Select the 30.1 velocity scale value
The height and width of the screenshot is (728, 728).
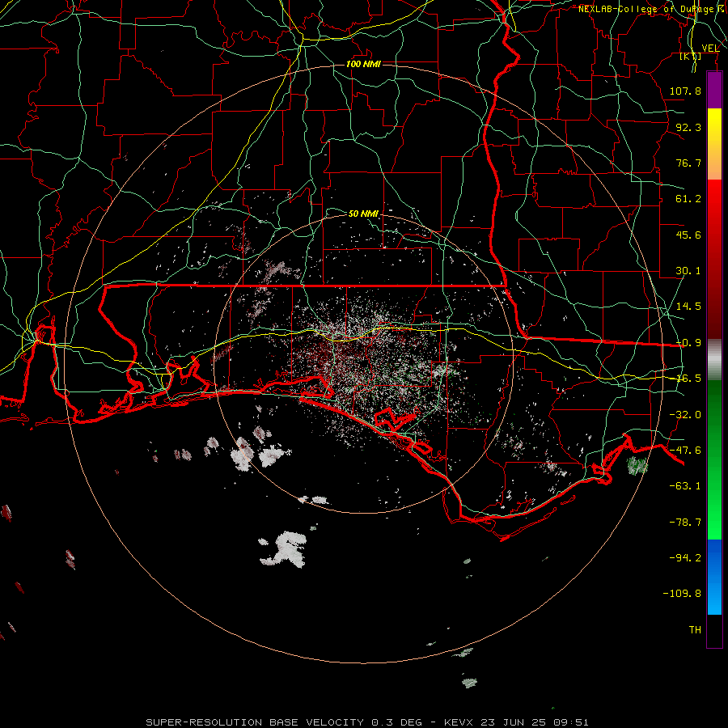click(688, 271)
